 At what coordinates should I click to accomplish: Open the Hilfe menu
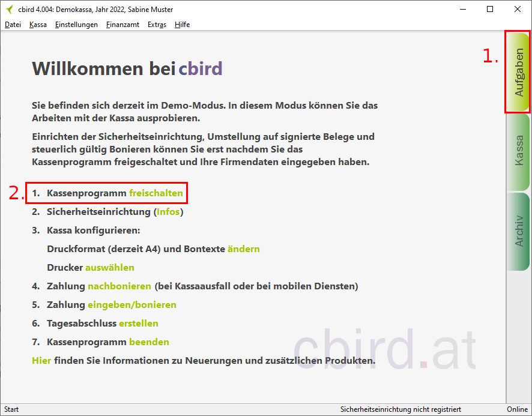[182, 25]
